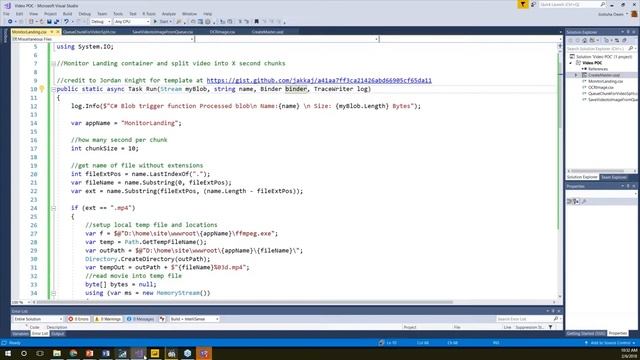This screenshot has width=640, height=360.
Task: Open the File menu
Action: (x=6, y=13)
